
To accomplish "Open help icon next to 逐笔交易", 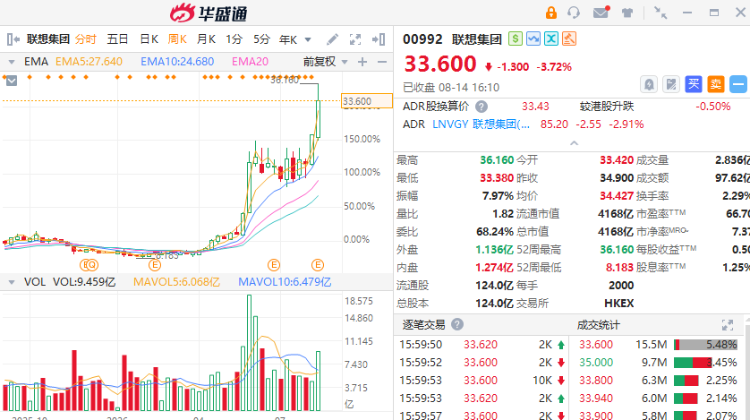I will point(457,325).
